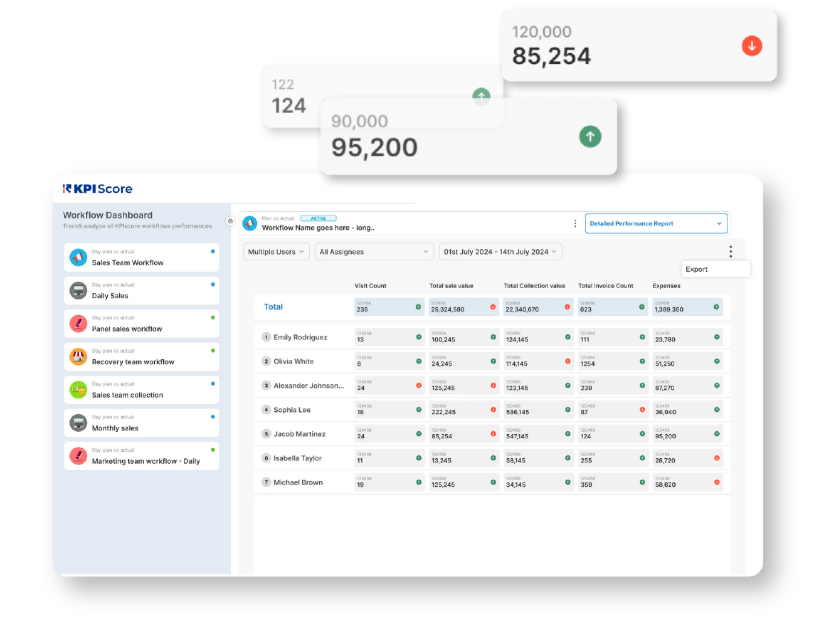Open the Monthly sales workflow item

[x=142, y=423]
